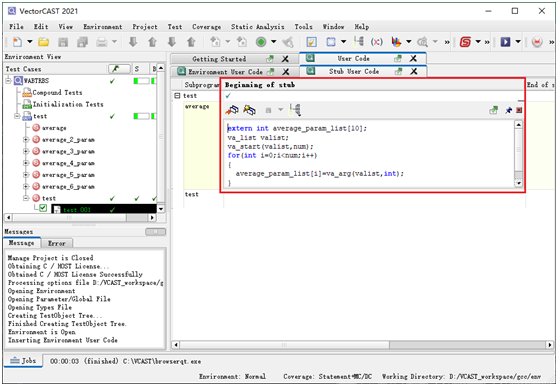Click the pin button in Test Cases header
The width and height of the screenshot is (558, 386).
pos(119,69)
